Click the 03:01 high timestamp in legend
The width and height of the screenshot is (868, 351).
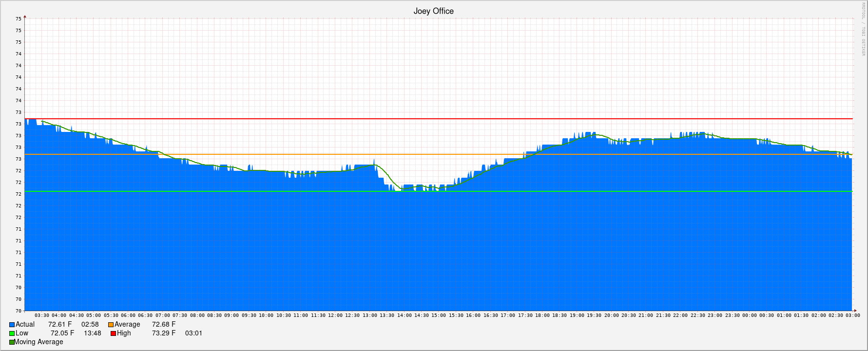pos(193,333)
